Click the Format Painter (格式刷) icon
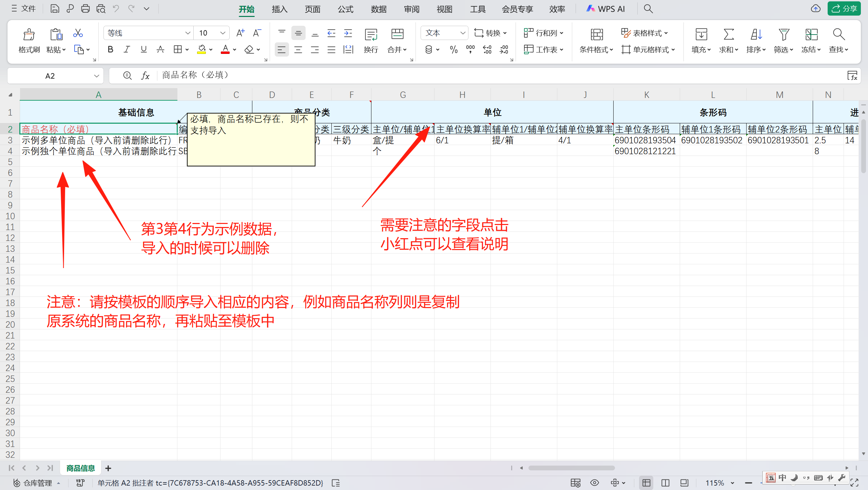Image resolution: width=868 pixels, height=490 pixels. pyautogui.click(x=29, y=35)
